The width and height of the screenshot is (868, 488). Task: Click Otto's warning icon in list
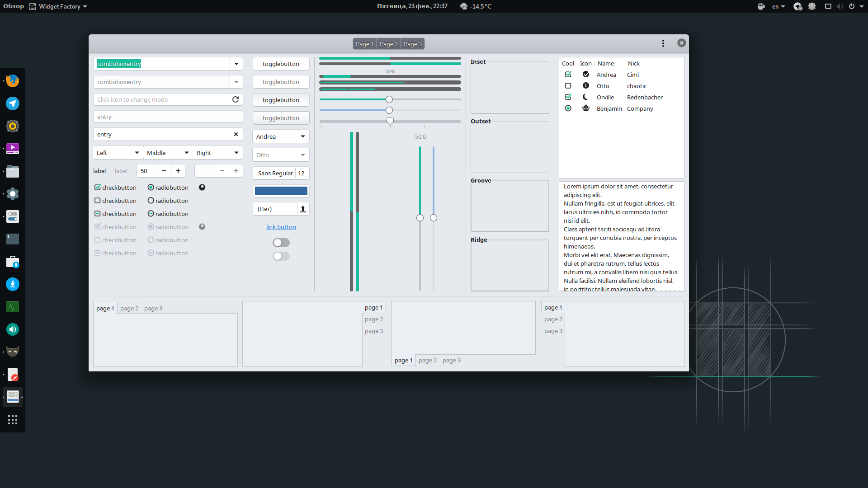pyautogui.click(x=586, y=86)
